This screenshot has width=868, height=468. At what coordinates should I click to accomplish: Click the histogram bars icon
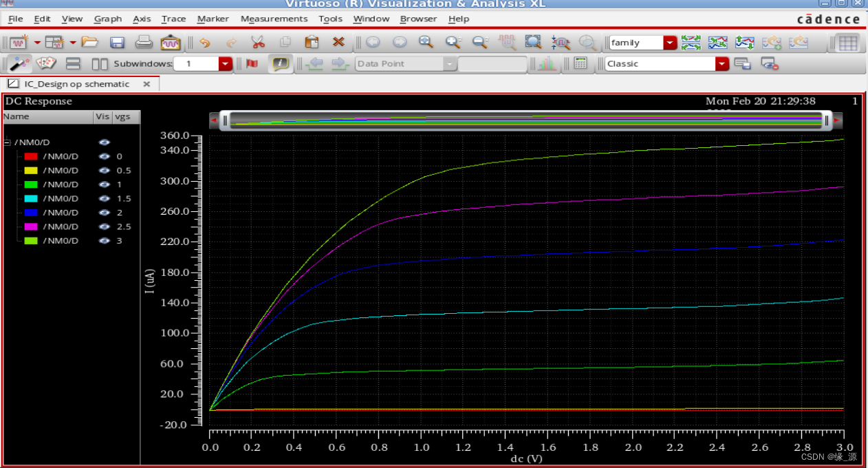point(547,64)
